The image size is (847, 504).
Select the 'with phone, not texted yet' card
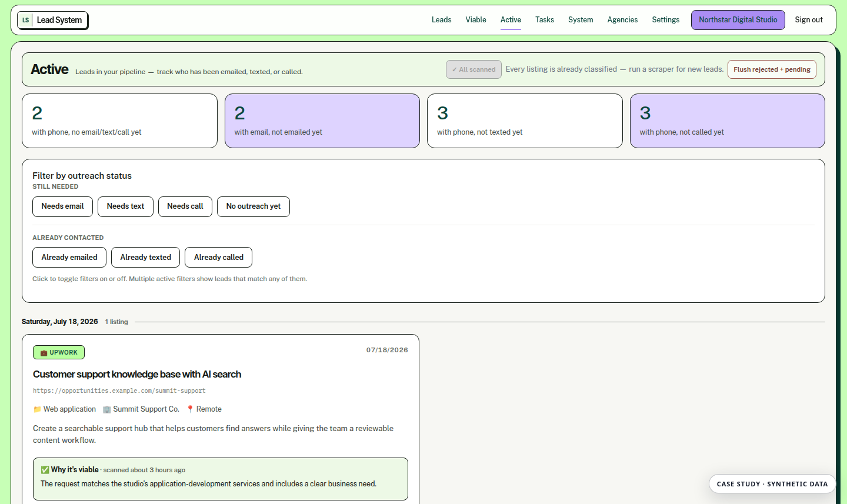pos(525,121)
